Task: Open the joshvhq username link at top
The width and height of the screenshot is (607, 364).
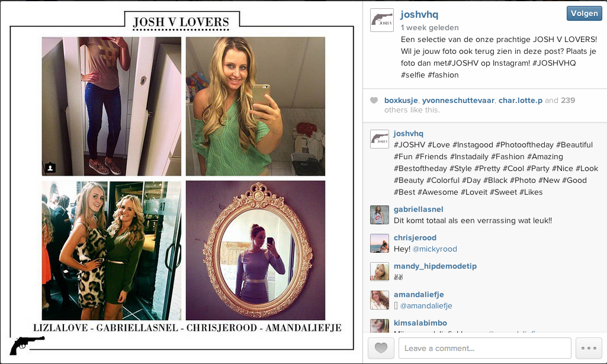Action: 419,14
